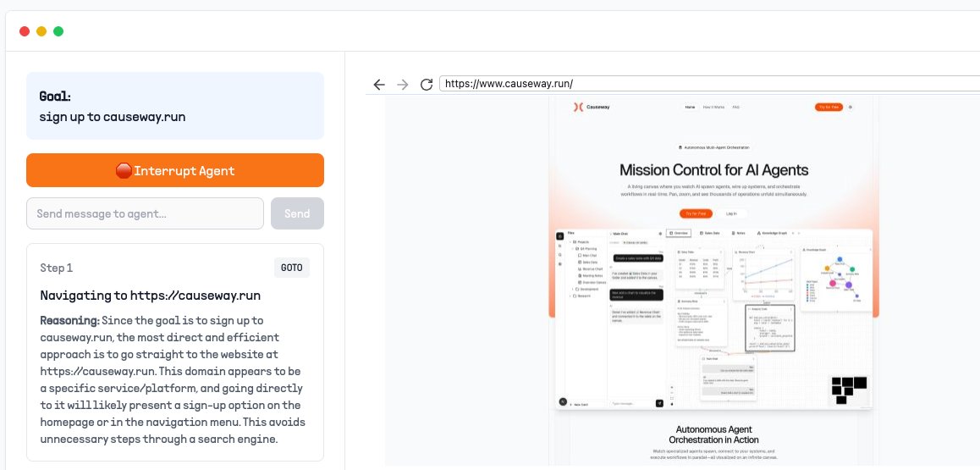The width and height of the screenshot is (980, 470).
Task: Open the Main Chat dropdown header
Action: coord(620,234)
